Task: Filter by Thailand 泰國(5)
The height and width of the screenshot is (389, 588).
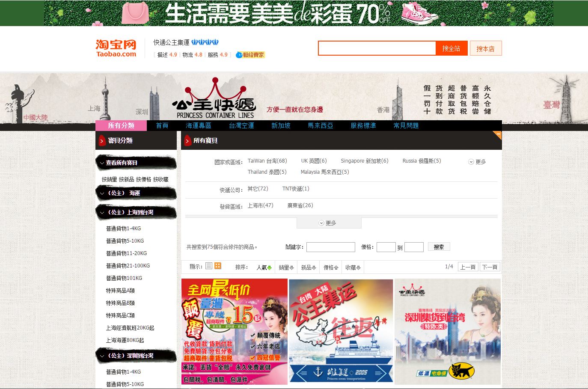Action: [267, 172]
